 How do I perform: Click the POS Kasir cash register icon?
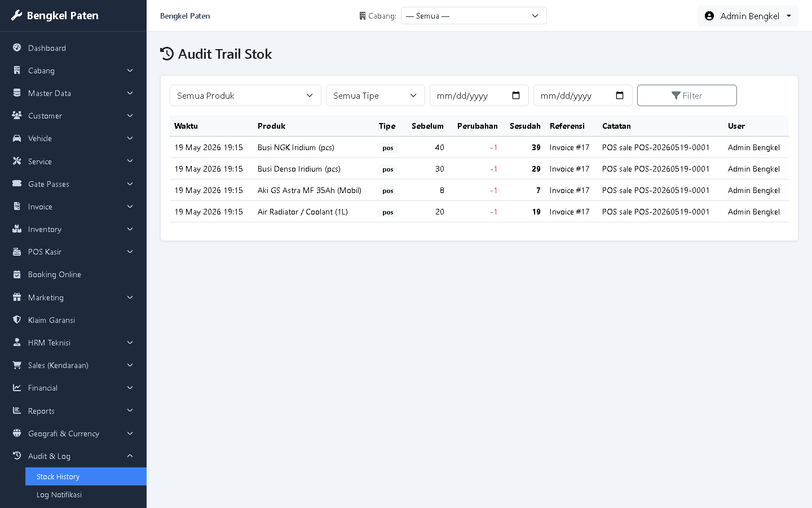point(17,252)
